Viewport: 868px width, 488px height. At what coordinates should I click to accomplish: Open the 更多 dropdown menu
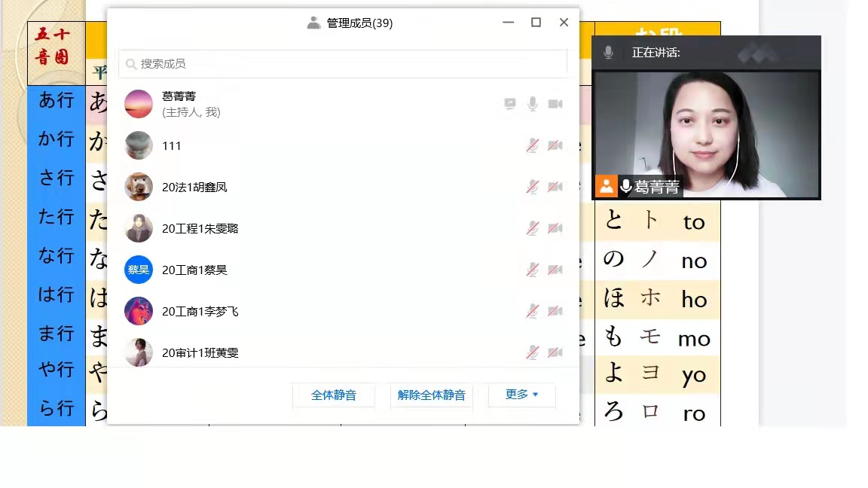pos(521,395)
